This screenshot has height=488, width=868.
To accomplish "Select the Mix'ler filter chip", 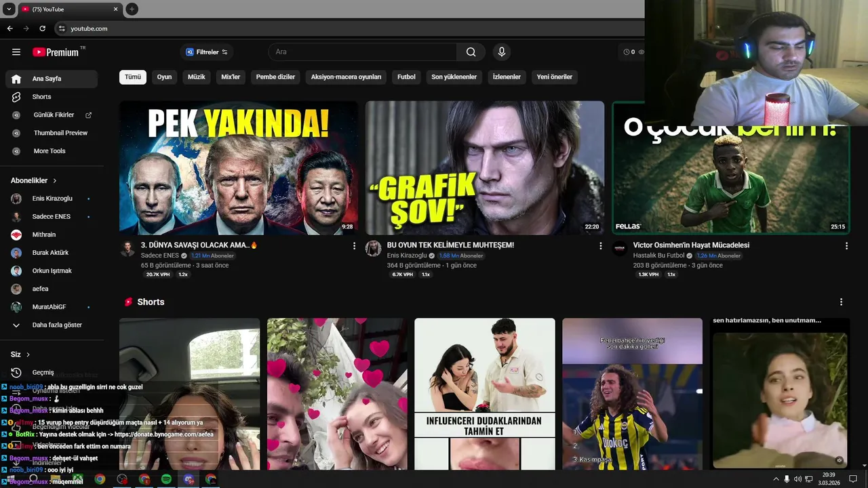I will pos(231,77).
